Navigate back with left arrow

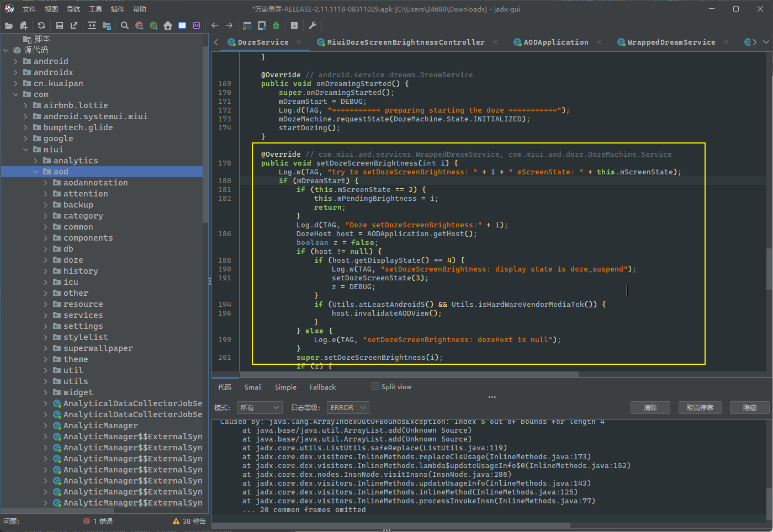point(215,25)
